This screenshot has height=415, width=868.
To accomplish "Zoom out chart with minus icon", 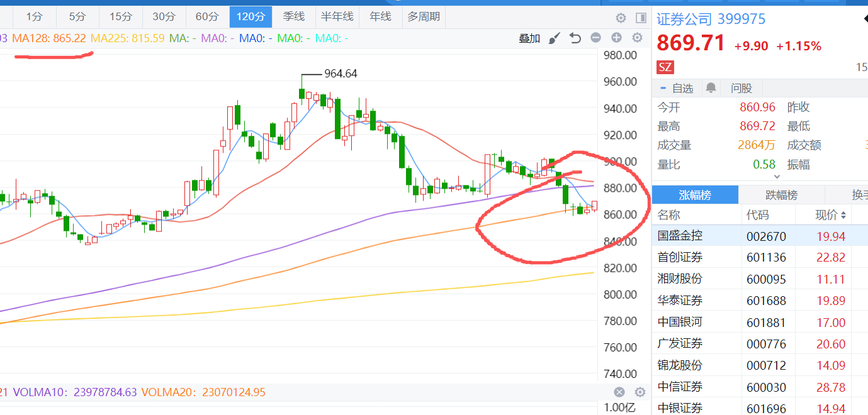I will click(x=595, y=38).
